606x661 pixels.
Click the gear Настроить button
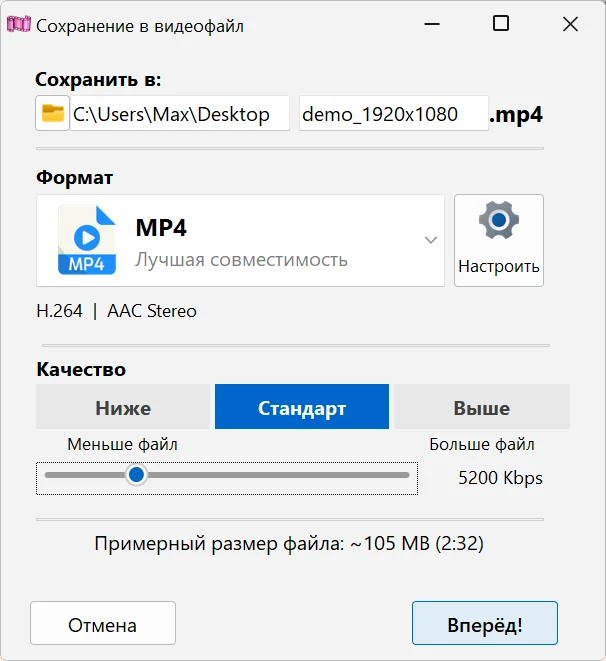[x=499, y=240]
